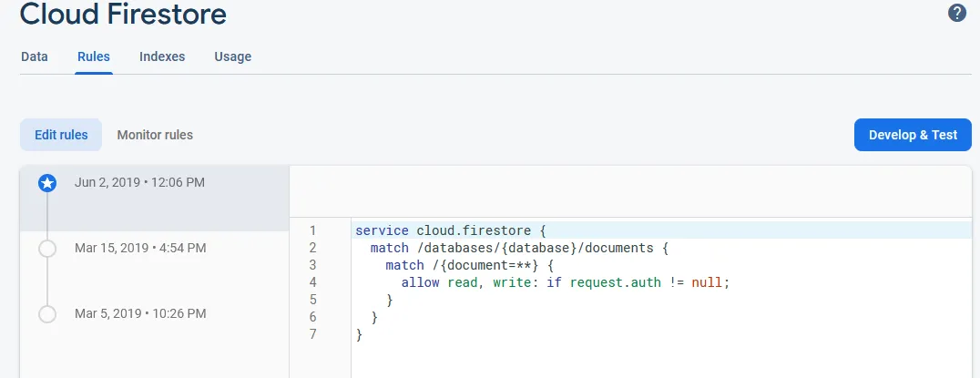Go to the Indexes tab
Image resolution: width=980 pixels, height=378 pixels.
[162, 56]
